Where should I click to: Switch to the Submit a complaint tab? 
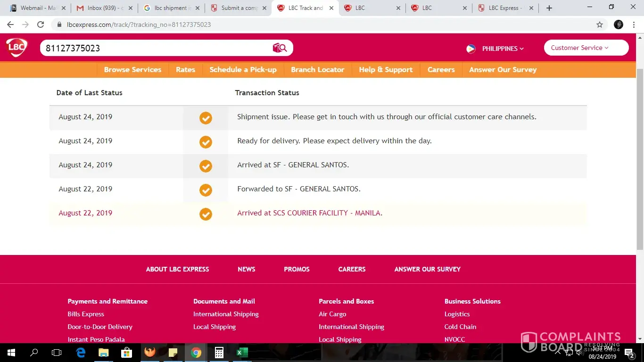[x=238, y=8]
